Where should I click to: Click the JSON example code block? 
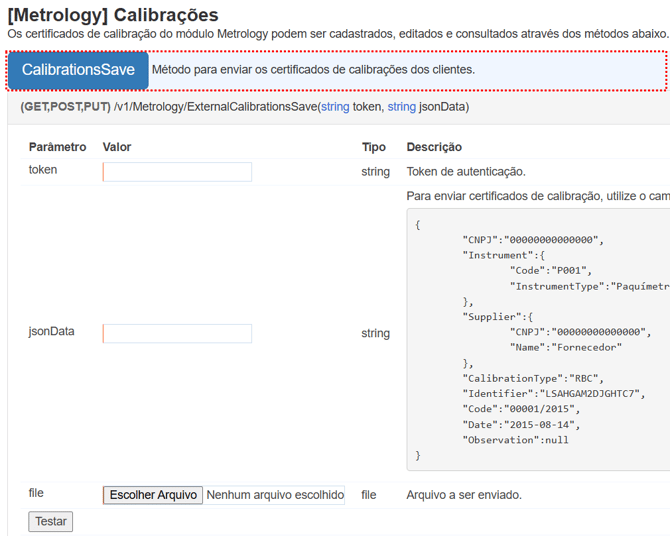(540, 340)
